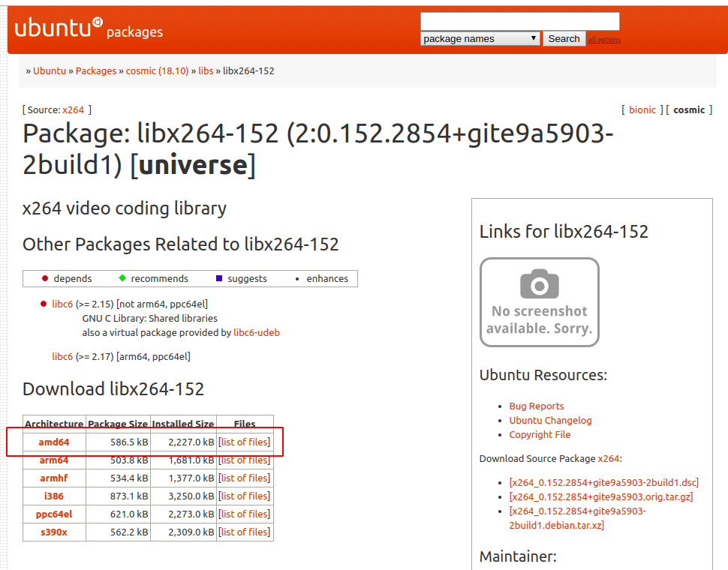Click the search text input field
The image size is (728, 570).
[x=519, y=21]
